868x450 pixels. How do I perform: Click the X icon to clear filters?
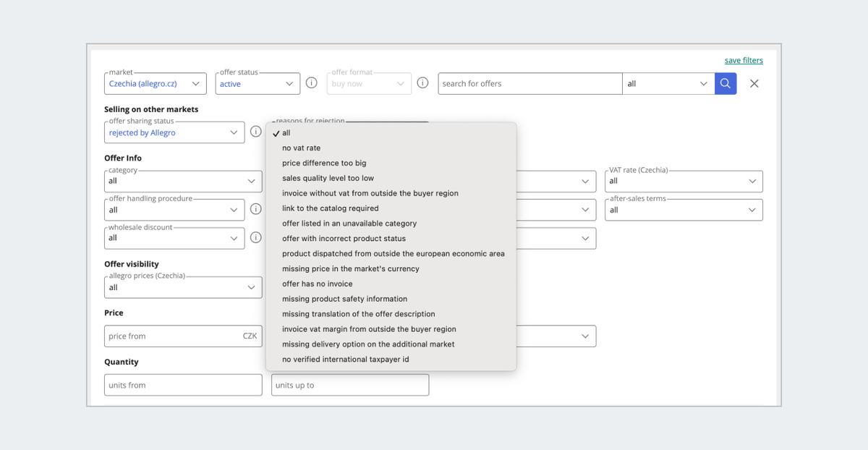[754, 84]
